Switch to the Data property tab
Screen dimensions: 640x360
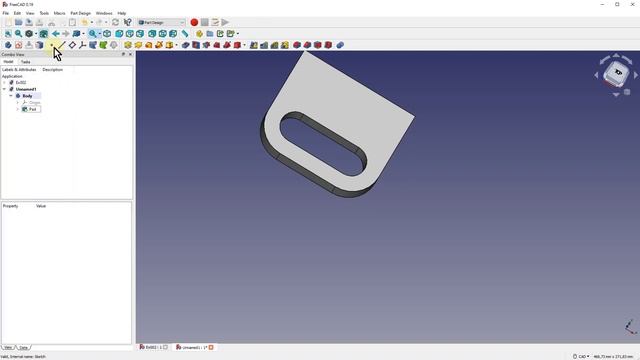click(x=24, y=348)
